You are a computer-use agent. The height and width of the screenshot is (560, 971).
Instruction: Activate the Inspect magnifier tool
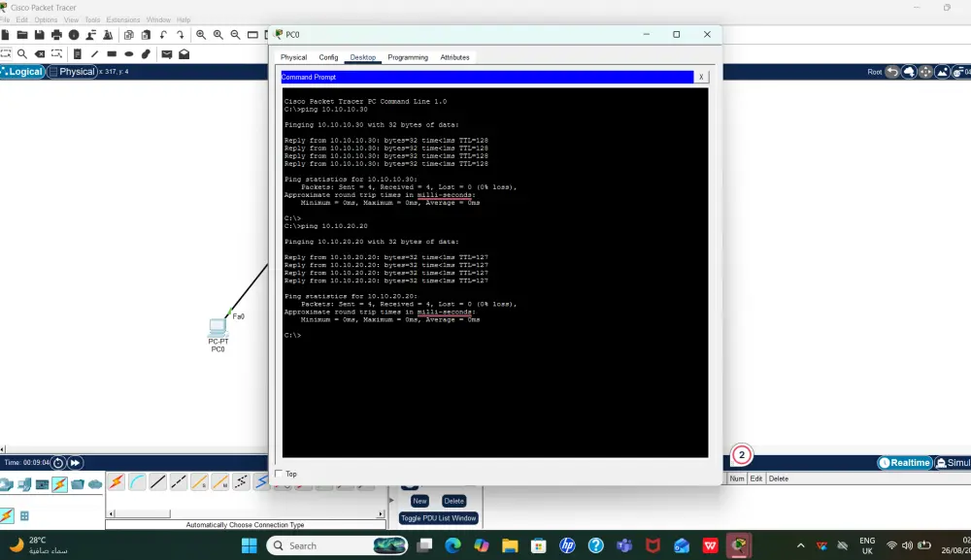pos(22,54)
